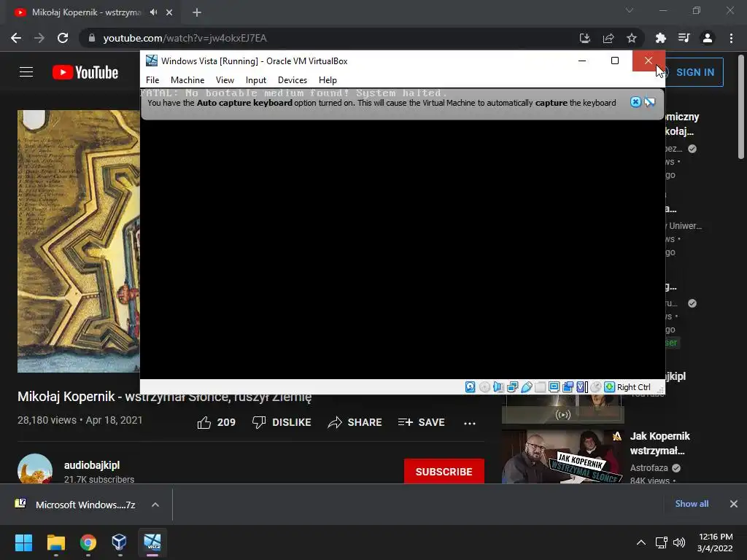
Task: Open the View menu in VirtualBox
Action: click(225, 80)
